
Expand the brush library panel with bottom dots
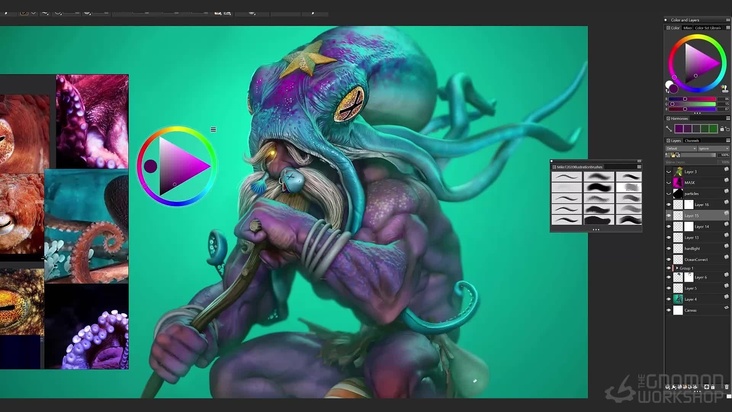596,230
